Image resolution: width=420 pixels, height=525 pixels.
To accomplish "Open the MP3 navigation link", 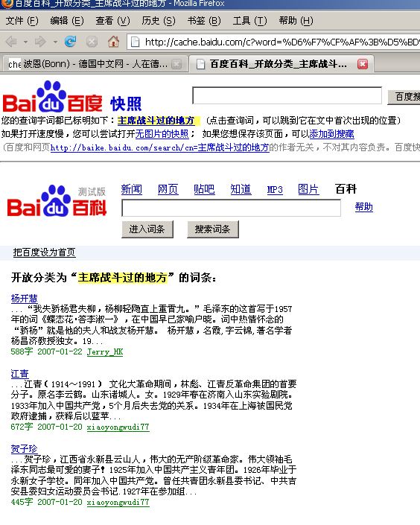I will [275, 190].
